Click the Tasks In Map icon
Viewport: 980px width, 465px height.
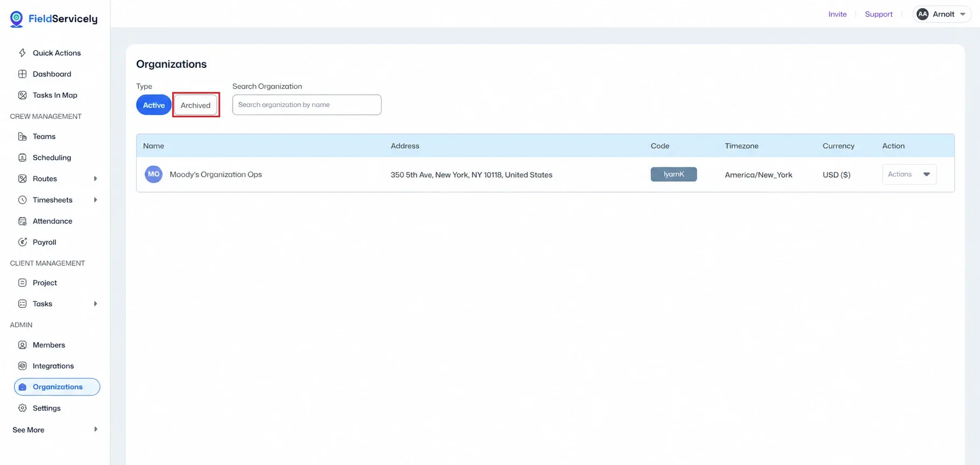tap(22, 95)
